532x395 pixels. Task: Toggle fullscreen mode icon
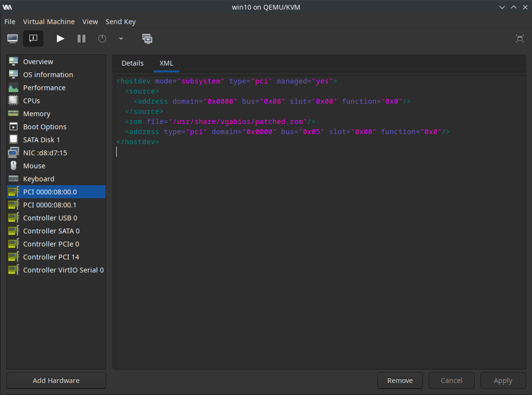(x=519, y=39)
